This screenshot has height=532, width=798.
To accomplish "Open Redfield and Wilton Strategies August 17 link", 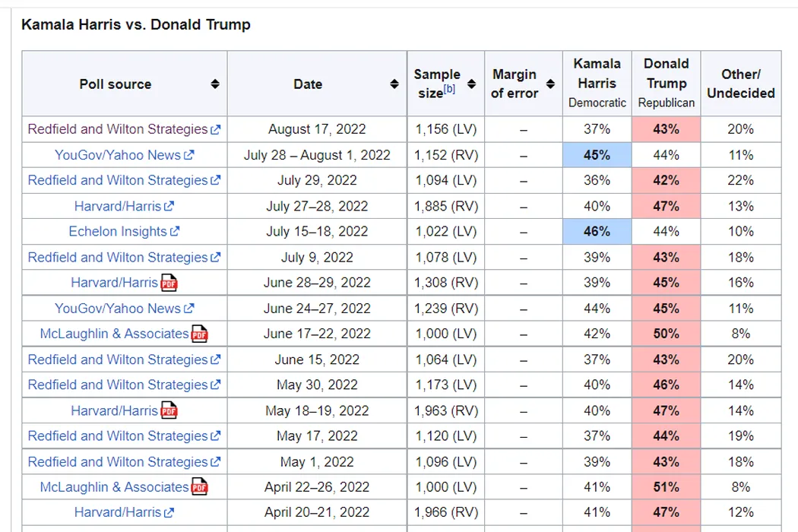I will pos(118,129).
